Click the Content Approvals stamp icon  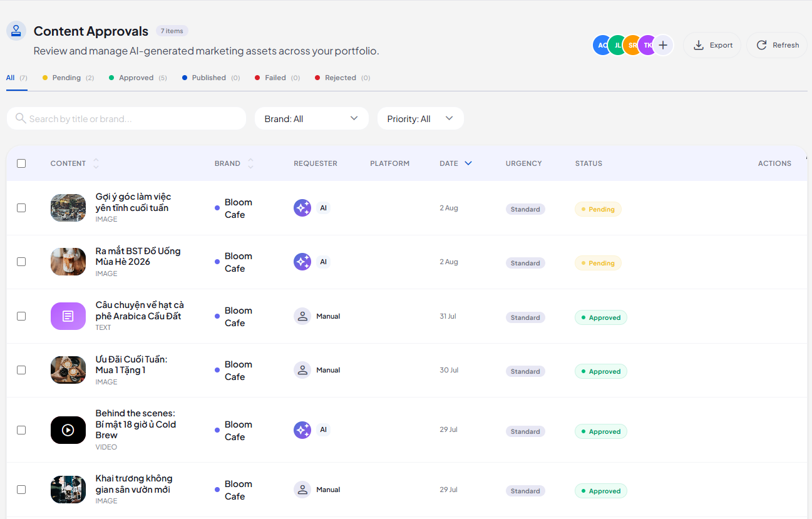pyautogui.click(x=16, y=31)
